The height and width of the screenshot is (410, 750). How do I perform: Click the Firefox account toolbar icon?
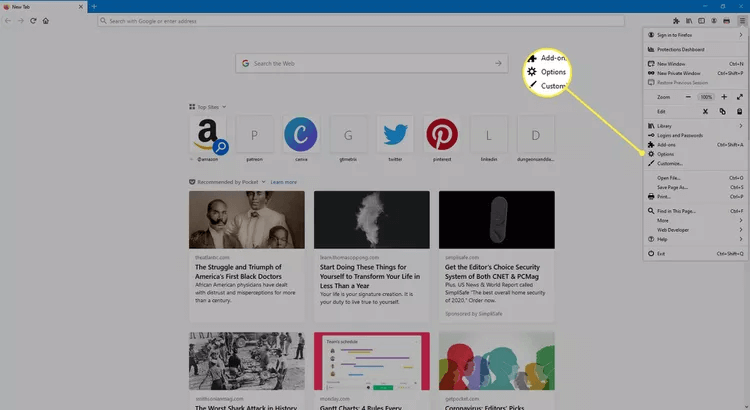point(714,21)
